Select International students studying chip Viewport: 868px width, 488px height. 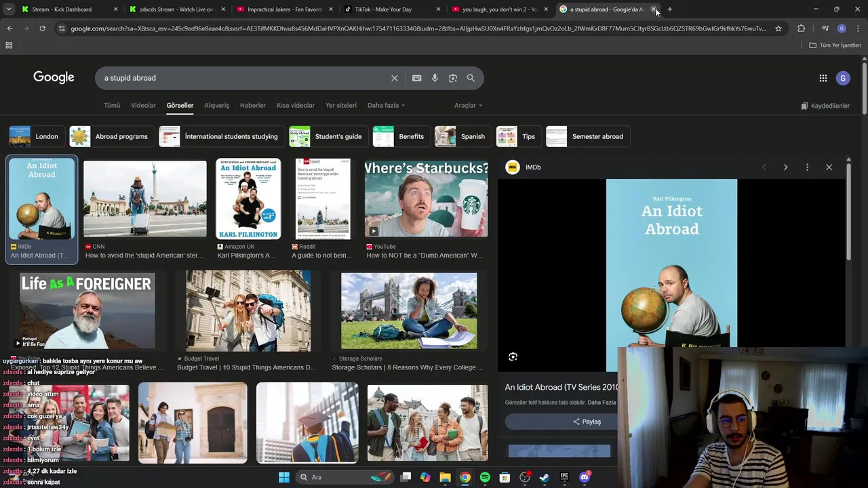point(220,136)
